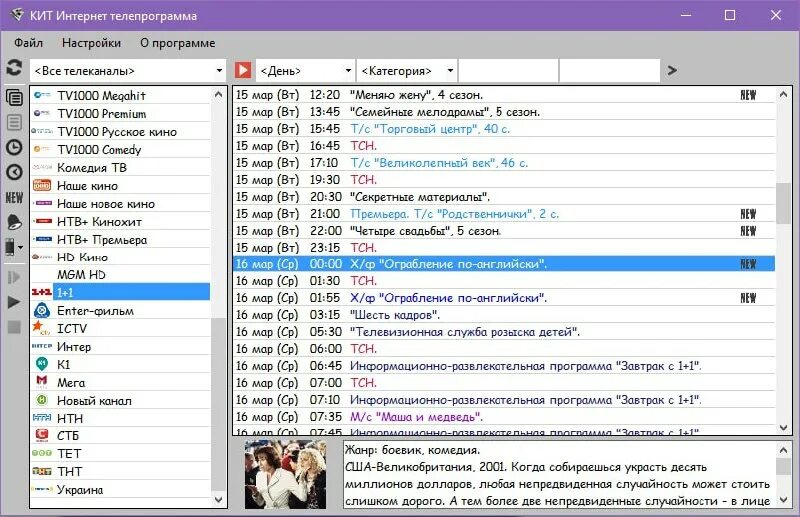This screenshot has width=800, height=517.
Task: Click the clock icon in the left sidebar
Action: pos(14,147)
